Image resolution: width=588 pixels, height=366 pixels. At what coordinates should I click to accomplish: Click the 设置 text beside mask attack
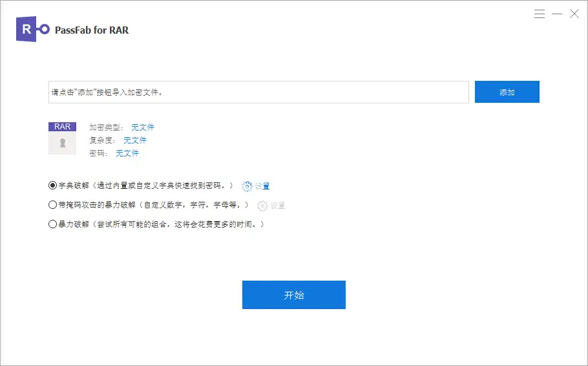(278, 206)
